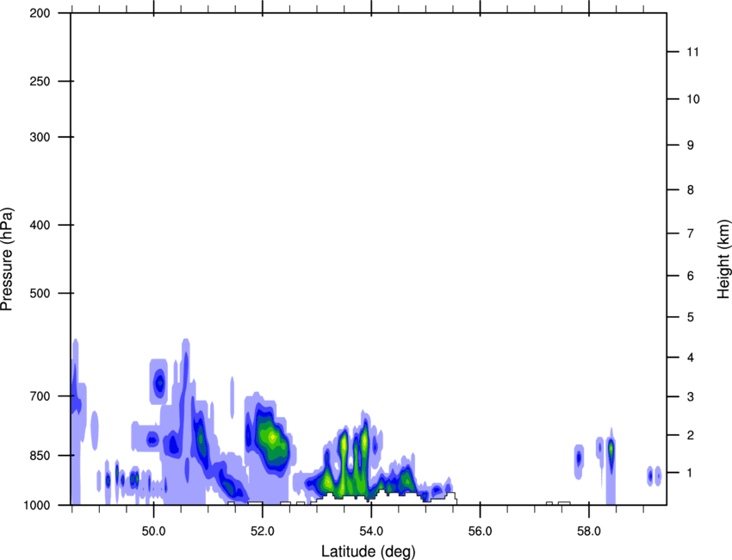Click the dark blue contour blob above 50.0 latitude

(159, 383)
